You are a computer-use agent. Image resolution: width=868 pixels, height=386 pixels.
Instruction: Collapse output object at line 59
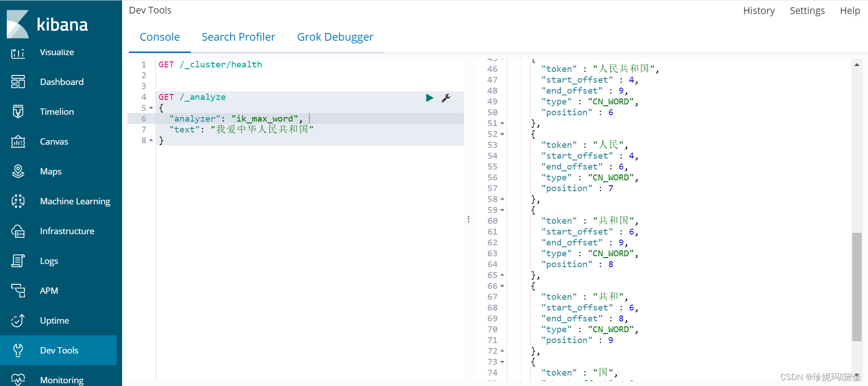pos(502,210)
